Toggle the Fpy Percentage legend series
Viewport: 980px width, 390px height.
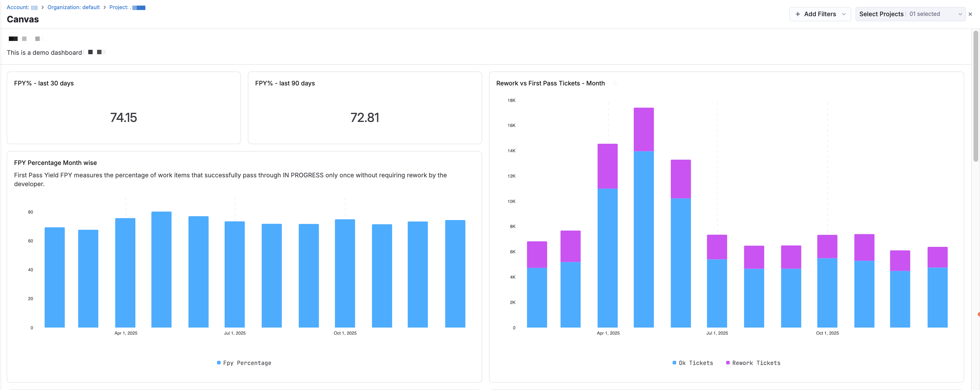247,363
